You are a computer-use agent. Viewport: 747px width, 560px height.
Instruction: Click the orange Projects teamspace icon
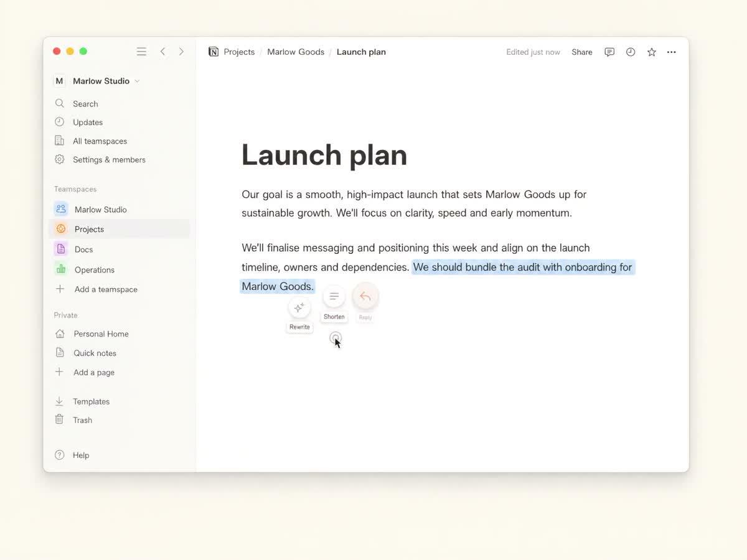tap(61, 229)
